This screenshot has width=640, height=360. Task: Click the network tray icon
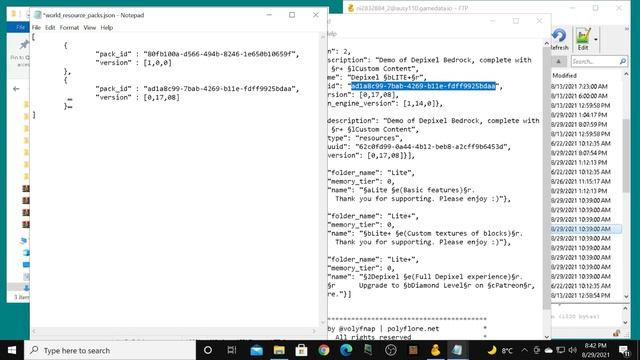tap(561, 350)
